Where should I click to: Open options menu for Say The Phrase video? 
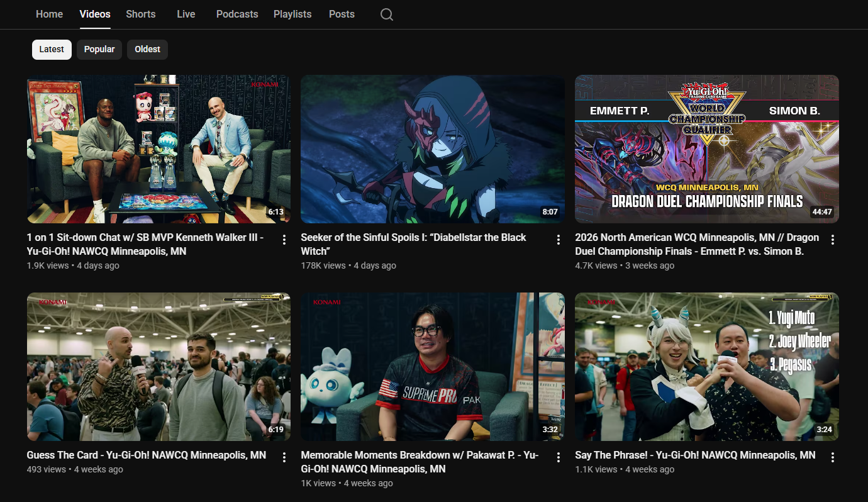(833, 457)
